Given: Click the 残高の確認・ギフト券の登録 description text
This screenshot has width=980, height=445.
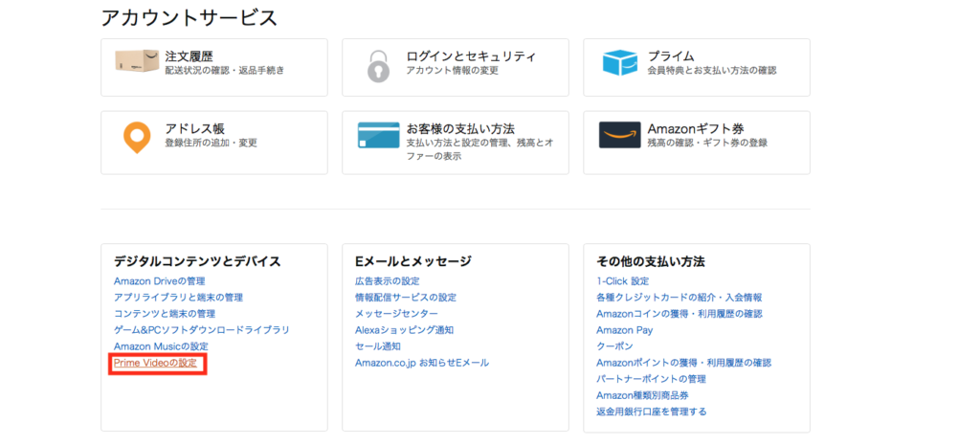Looking at the screenshot, I should click(x=707, y=144).
